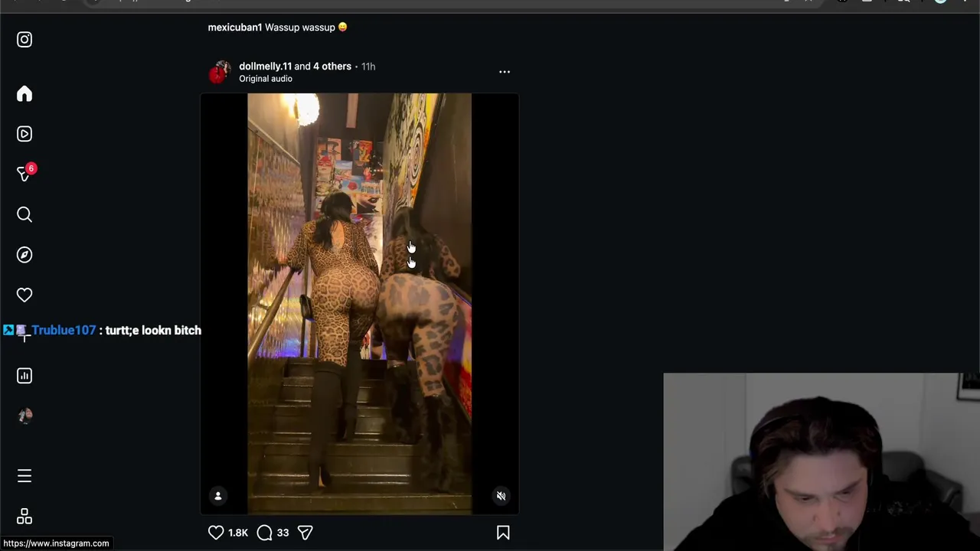This screenshot has height=551, width=980.
Task: Open comments showing 33 on the post
Action: pyautogui.click(x=265, y=533)
